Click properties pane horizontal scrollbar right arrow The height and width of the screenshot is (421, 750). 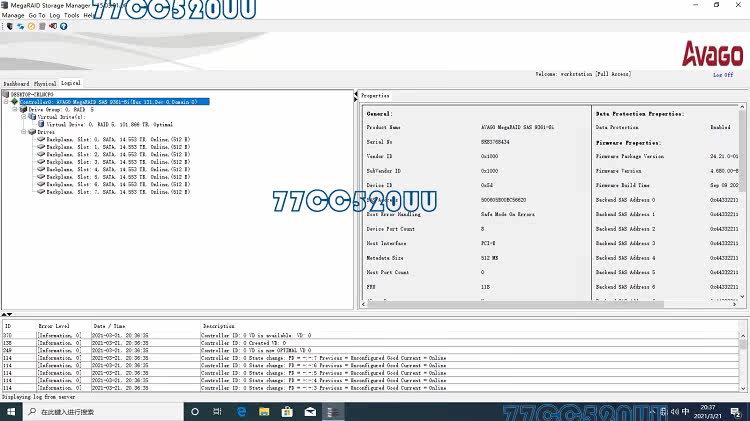735,304
